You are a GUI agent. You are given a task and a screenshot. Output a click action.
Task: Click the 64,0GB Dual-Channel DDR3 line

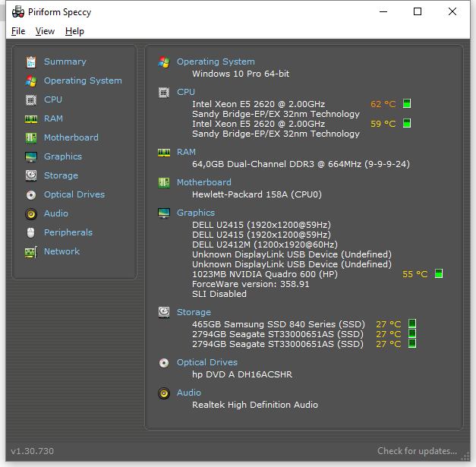click(301, 164)
